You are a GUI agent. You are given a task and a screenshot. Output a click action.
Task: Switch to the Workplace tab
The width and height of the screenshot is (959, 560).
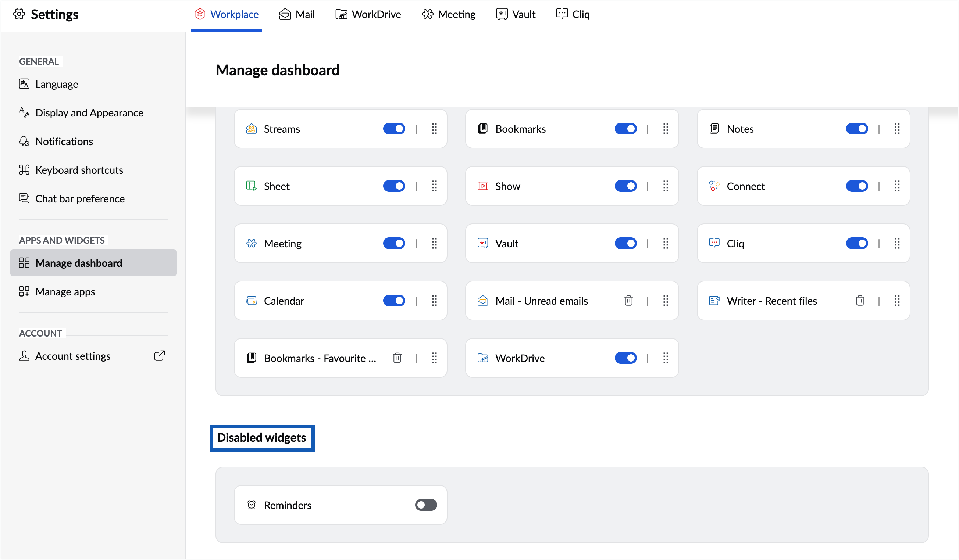pos(227,14)
